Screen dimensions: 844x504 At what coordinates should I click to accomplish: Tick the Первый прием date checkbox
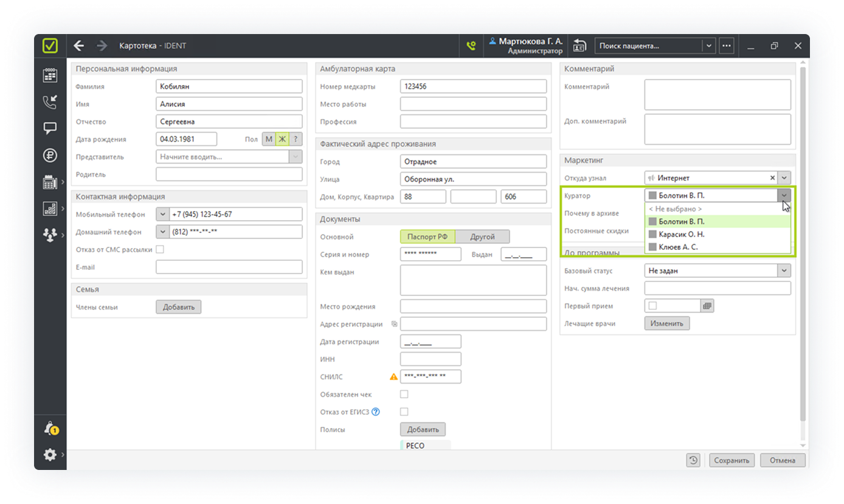point(653,306)
